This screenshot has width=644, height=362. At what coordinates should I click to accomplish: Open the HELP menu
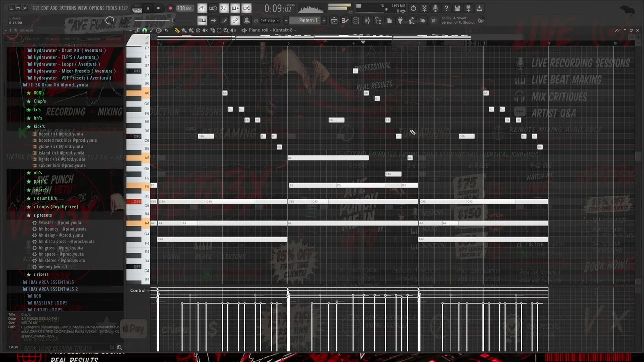[123, 8]
